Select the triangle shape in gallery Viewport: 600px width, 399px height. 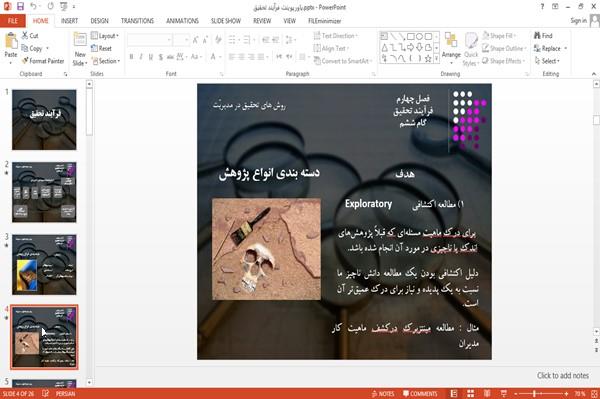click(x=385, y=47)
